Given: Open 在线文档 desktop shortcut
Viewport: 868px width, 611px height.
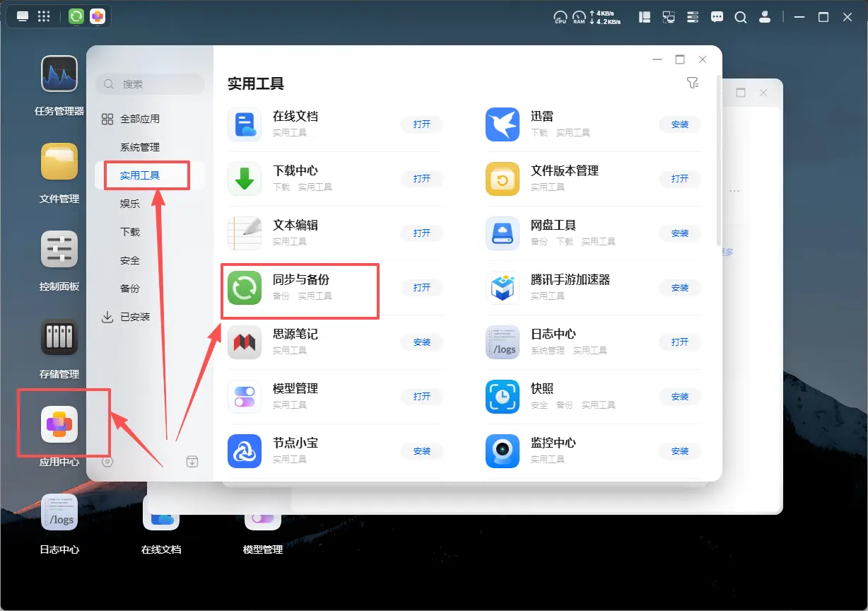Looking at the screenshot, I should pos(161,512).
